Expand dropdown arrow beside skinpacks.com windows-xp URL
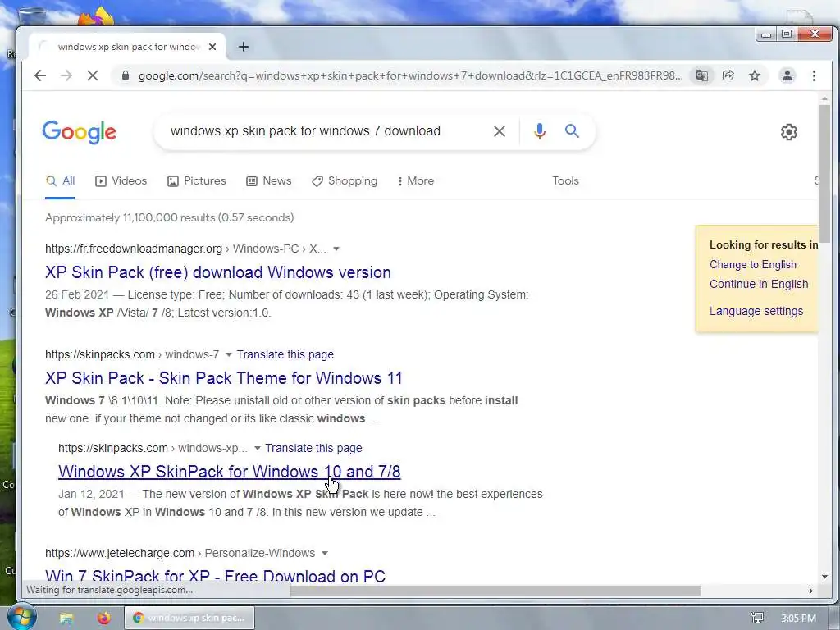840x630 pixels. coord(257,448)
